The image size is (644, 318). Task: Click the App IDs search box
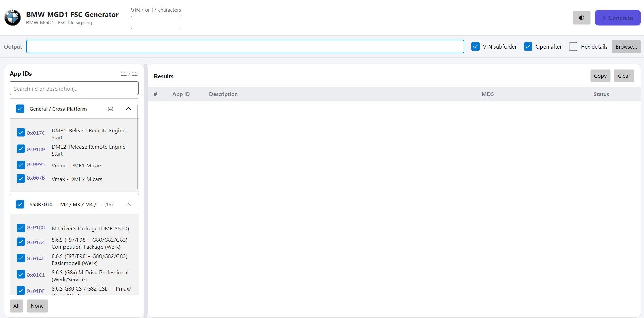coord(74,88)
